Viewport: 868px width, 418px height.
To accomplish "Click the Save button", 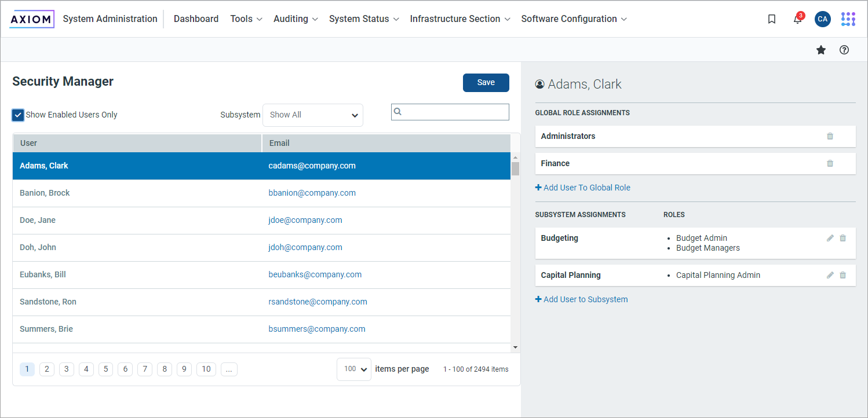I will pyautogui.click(x=486, y=83).
